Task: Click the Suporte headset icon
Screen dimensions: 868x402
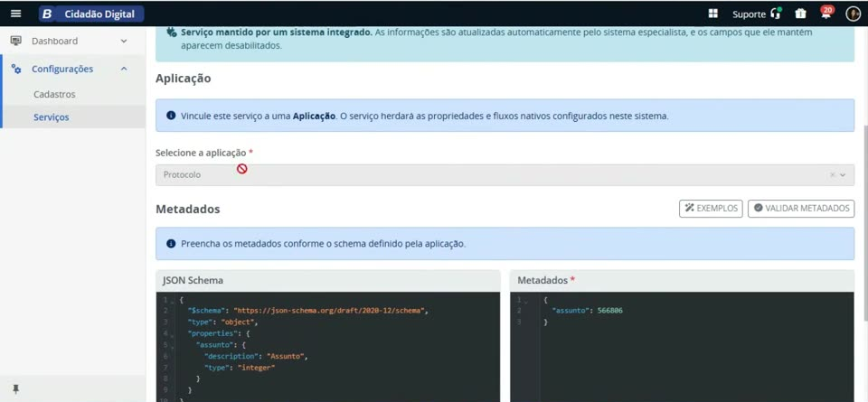Action: point(776,14)
